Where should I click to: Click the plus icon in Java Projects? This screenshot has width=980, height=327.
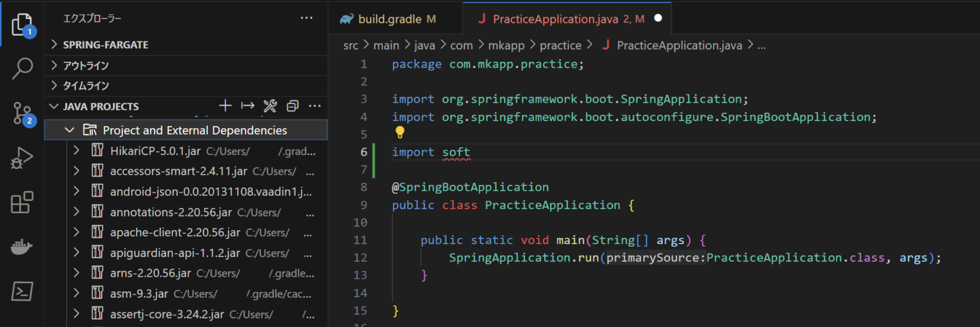pos(225,106)
